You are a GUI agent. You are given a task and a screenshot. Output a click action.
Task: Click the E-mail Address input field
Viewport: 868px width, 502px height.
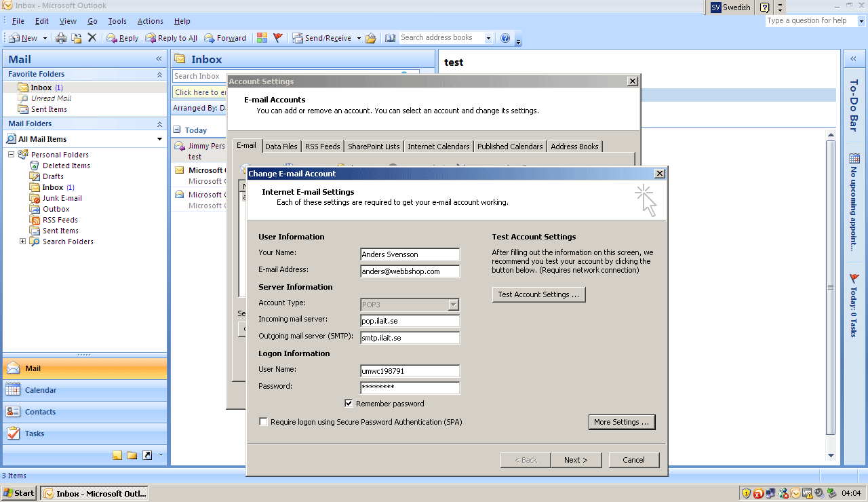click(x=410, y=271)
